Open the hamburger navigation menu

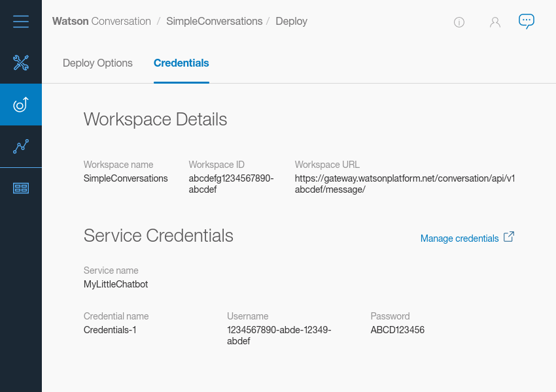point(21,22)
